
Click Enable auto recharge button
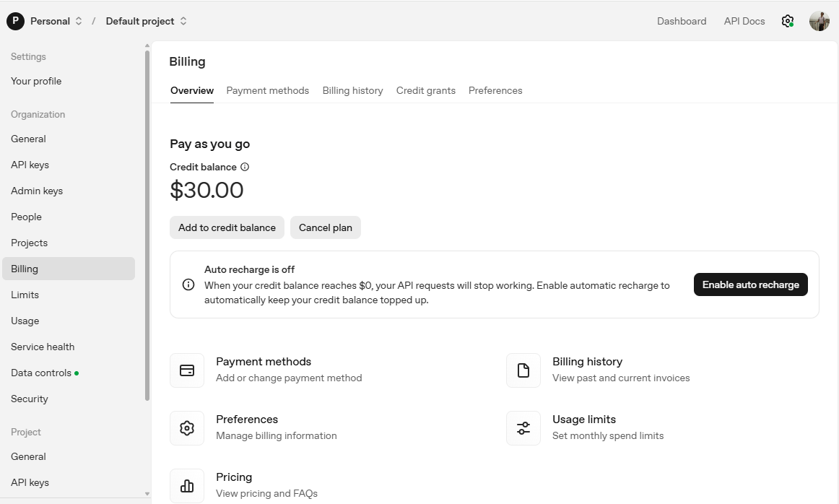tap(750, 284)
